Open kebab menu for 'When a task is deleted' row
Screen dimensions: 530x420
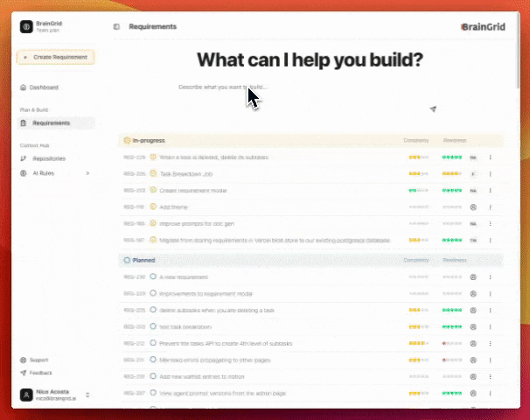pyautogui.click(x=490, y=157)
